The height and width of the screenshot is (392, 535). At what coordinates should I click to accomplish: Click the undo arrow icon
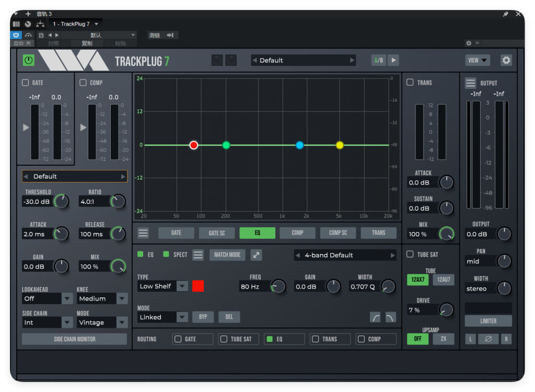(x=217, y=61)
